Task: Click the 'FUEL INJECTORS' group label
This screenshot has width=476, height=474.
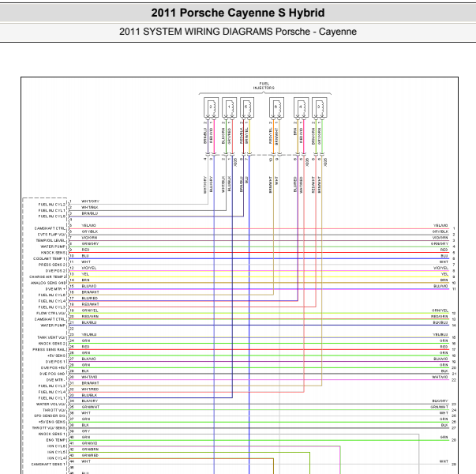Action: [x=264, y=85]
